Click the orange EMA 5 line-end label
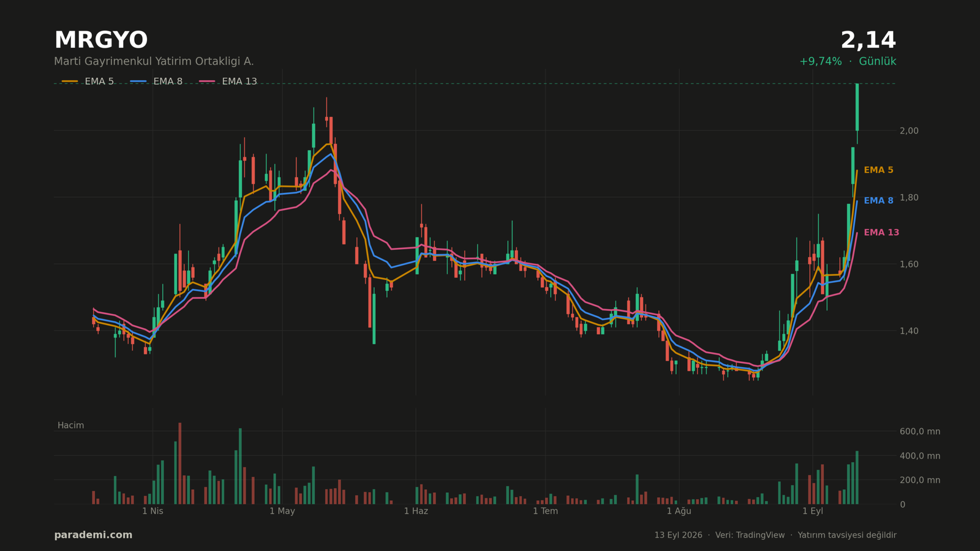 [x=878, y=170]
